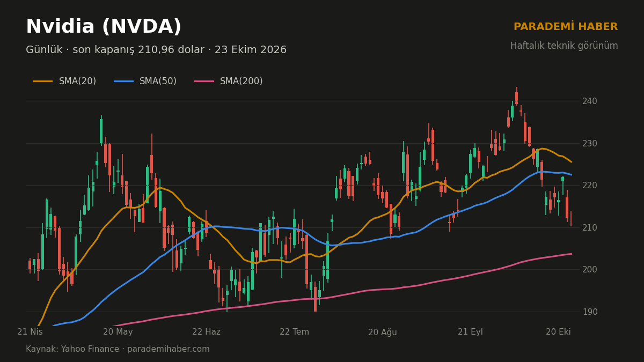Viewport: 644px width, 362px height.
Task: Click the 220 price axis label
Action: (589, 185)
